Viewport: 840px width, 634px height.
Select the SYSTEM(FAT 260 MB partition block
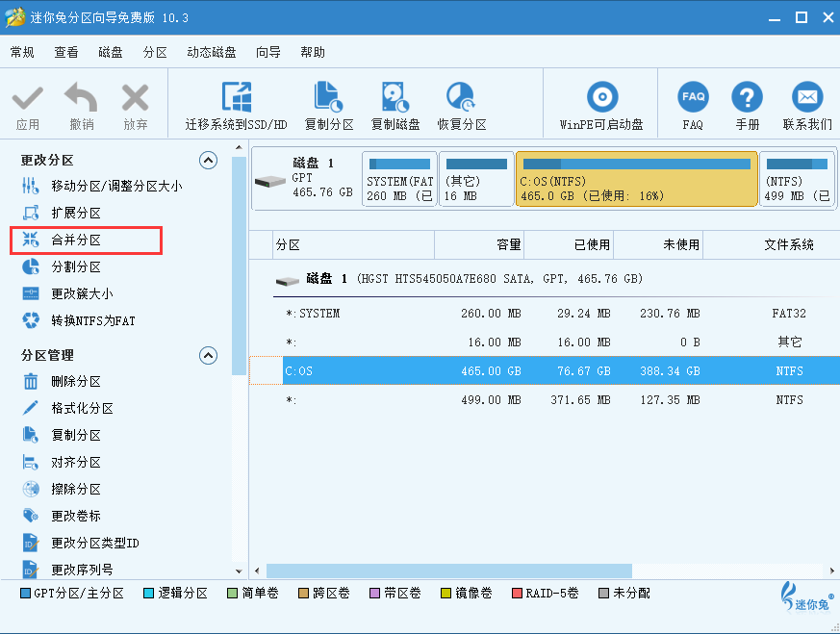pyautogui.click(x=399, y=179)
